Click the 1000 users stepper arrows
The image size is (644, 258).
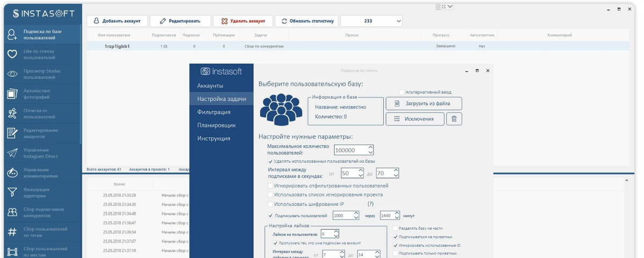[356, 216]
